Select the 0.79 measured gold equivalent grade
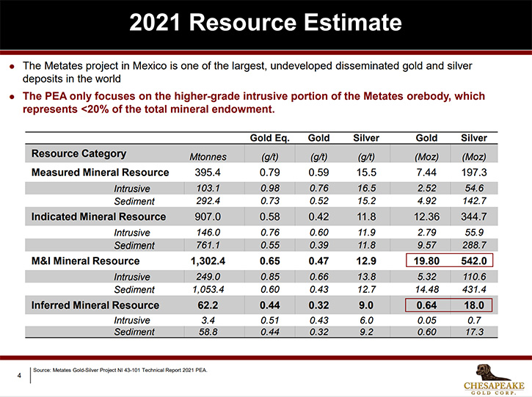Screen dimensions: 532x397 270,172
